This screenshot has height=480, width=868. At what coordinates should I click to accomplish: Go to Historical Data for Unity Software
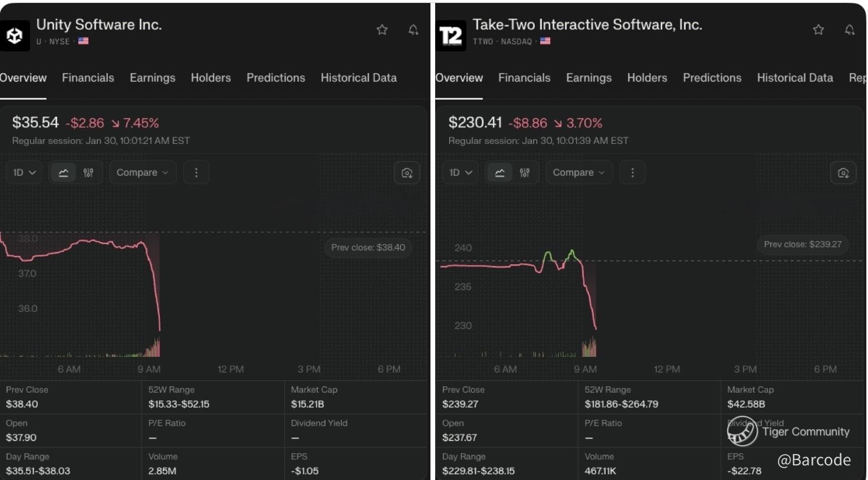[x=359, y=78]
